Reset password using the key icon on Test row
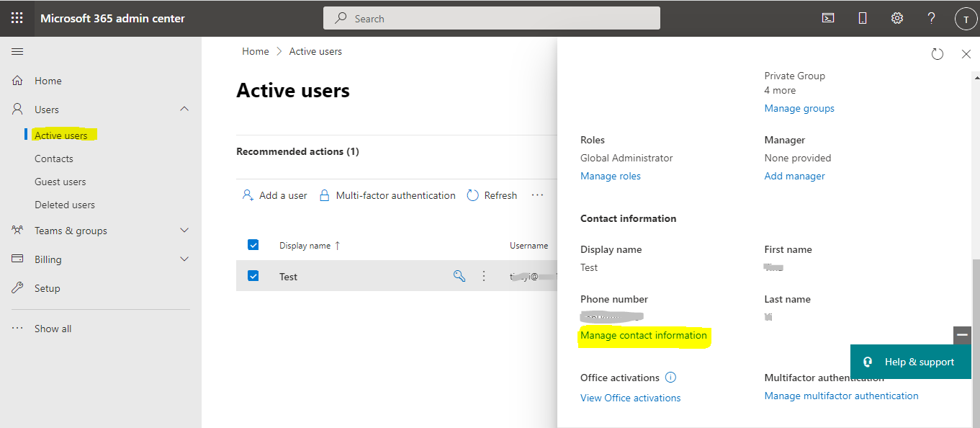980x428 pixels. 459,275
